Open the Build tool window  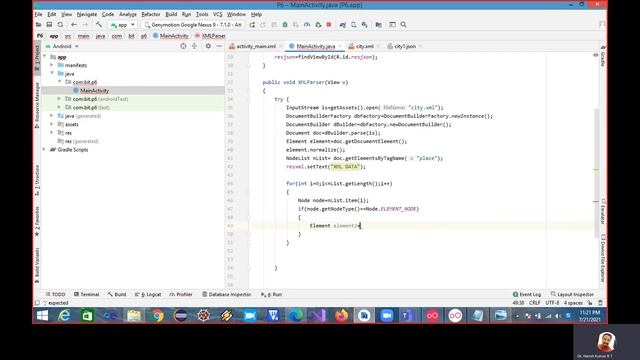click(x=117, y=294)
